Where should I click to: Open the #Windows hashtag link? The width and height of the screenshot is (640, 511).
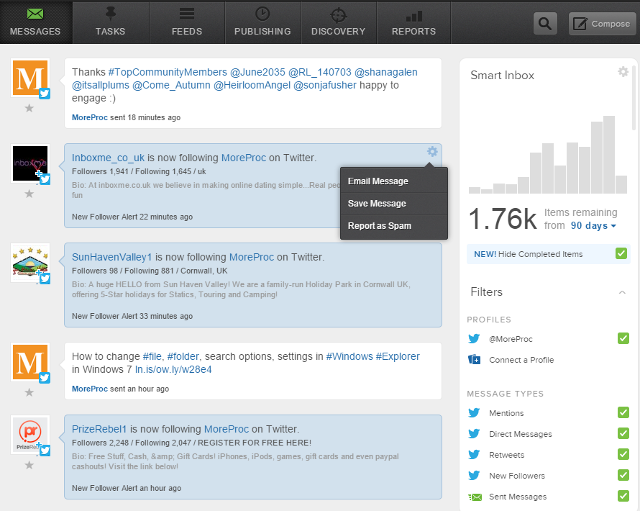click(349, 357)
